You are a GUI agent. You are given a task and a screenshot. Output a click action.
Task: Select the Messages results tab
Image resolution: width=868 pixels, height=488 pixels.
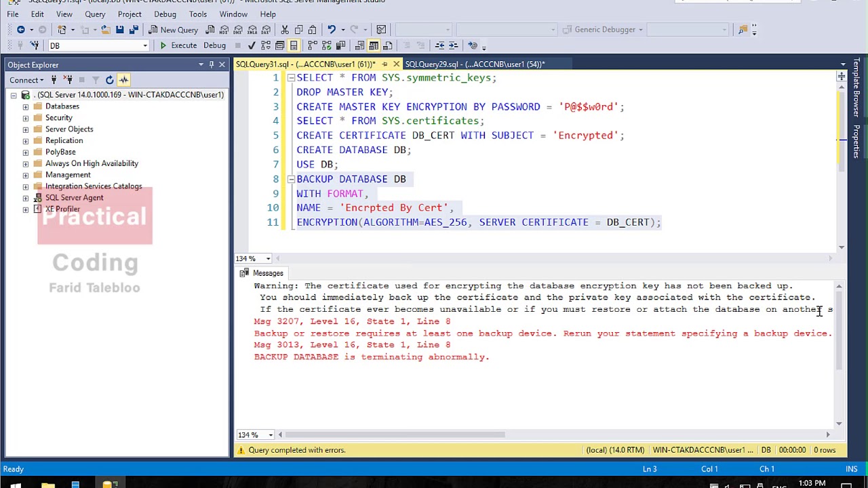[x=262, y=273]
